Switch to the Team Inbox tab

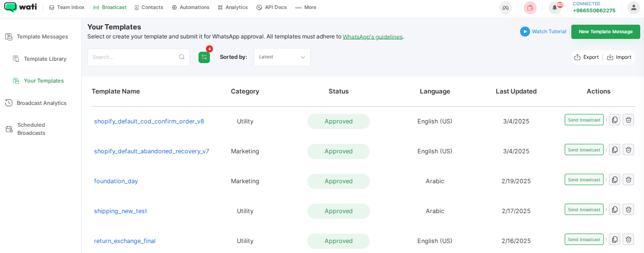pos(66,8)
